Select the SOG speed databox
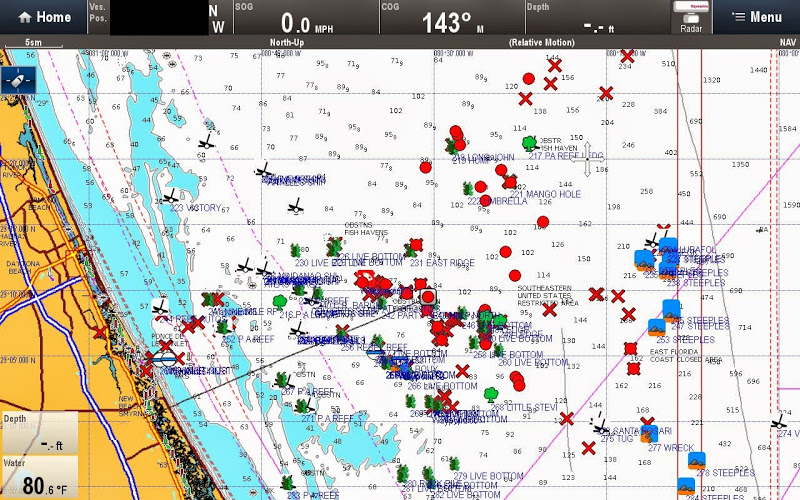This screenshot has width=800, height=500. [x=306, y=17]
